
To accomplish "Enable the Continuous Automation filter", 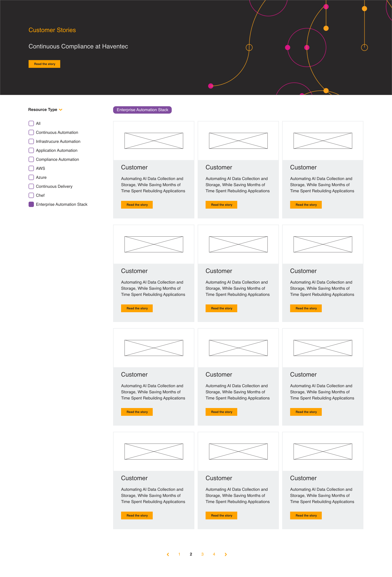I will [x=31, y=132].
